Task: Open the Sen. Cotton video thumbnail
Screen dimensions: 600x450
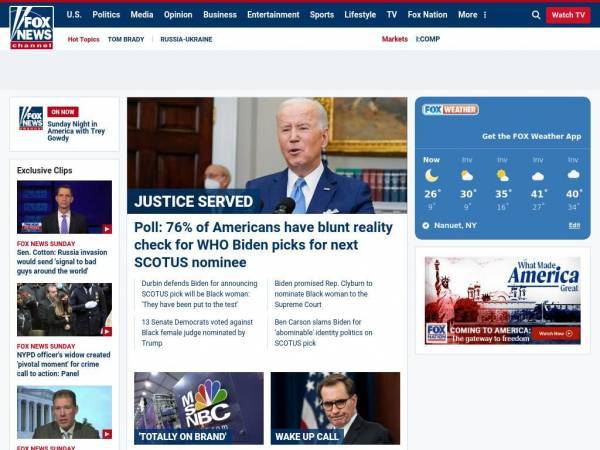Action: coord(64,207)
